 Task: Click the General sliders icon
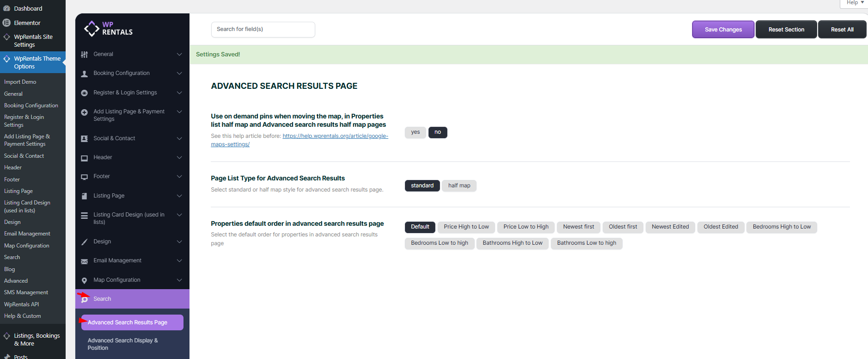coord(84,55)
